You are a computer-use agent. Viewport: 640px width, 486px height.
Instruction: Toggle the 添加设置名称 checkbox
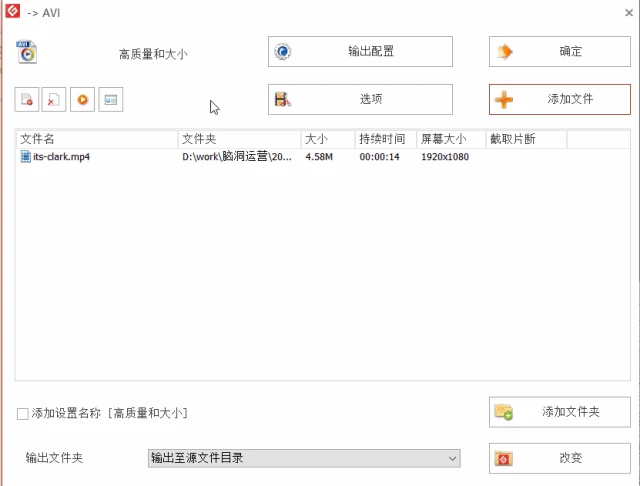pos(23,414)
